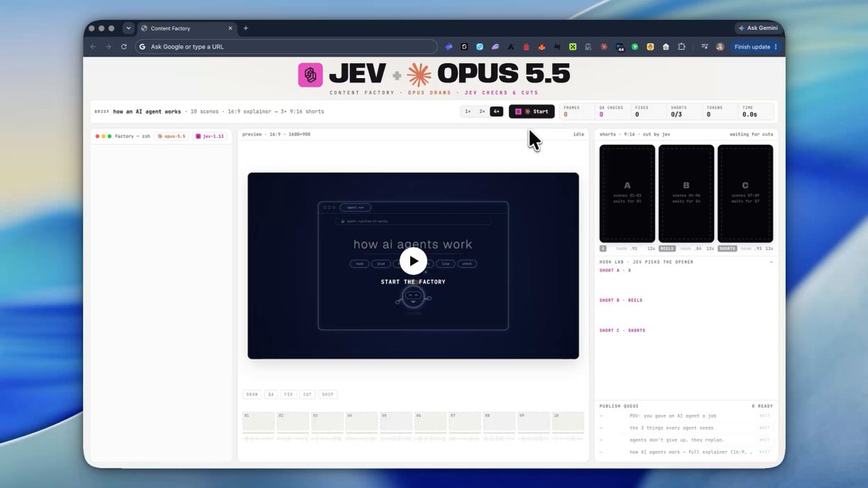Click the SHORT A · X heading

click(616, 270)
